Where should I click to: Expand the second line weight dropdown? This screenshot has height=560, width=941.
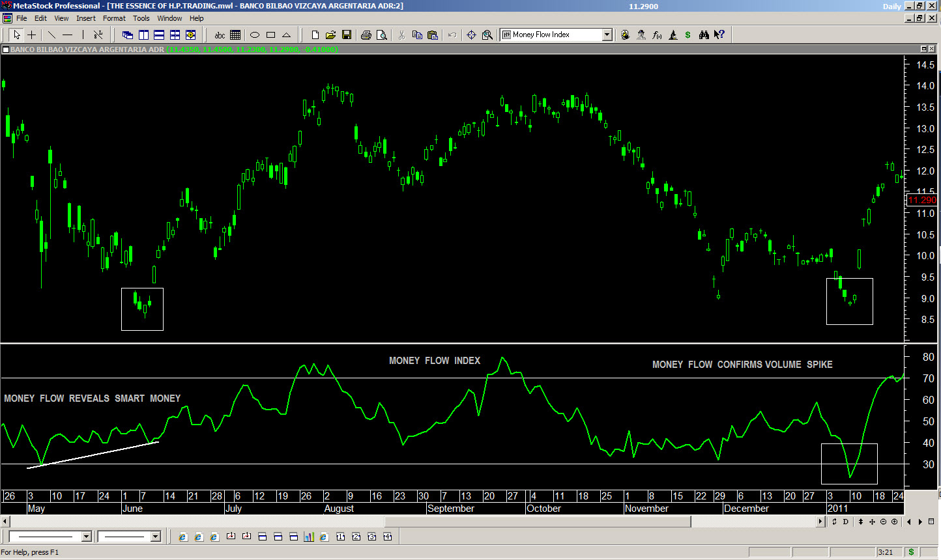point(155,537)
